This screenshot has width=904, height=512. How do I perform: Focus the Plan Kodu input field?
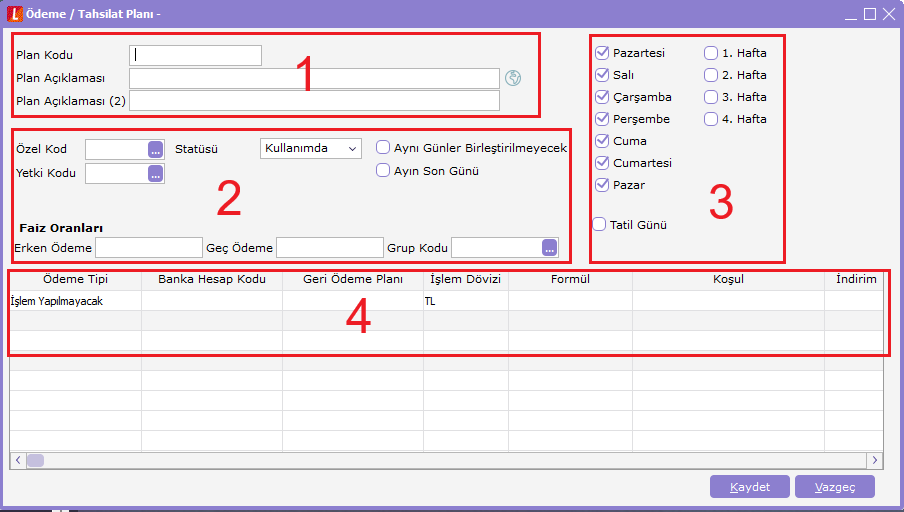tap(195, 55)
